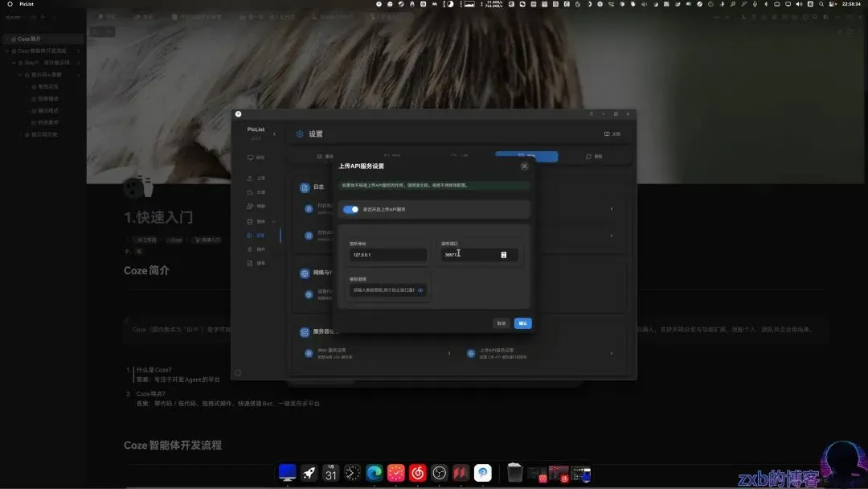This screenshot has height=489, width=868.
Task: Click the PicList title bar logo
Action: [238, 114]
